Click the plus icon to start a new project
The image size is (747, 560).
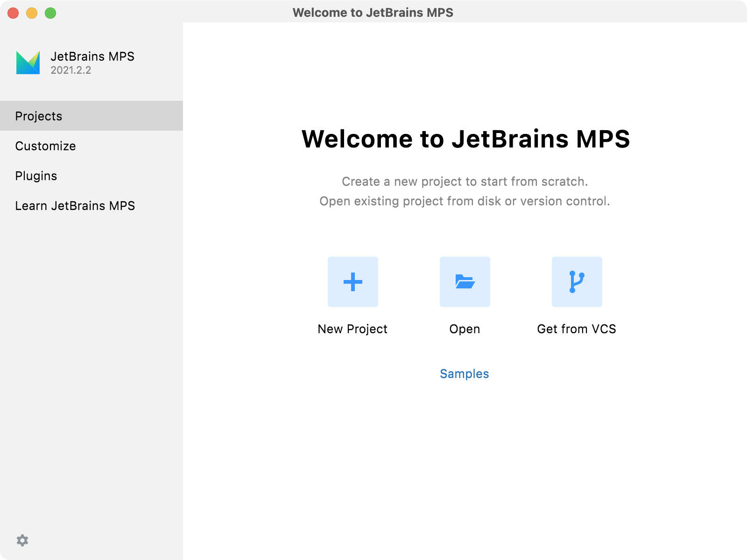point(352,282)
